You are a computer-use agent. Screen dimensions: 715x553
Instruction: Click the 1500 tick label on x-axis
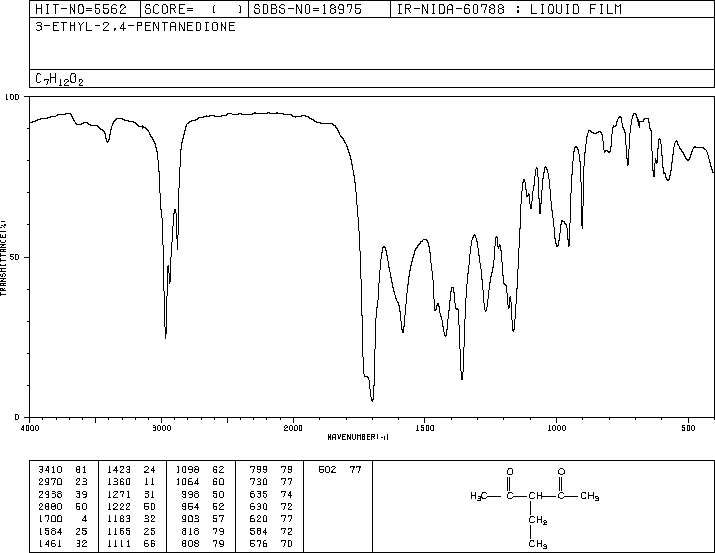[425, 428]
